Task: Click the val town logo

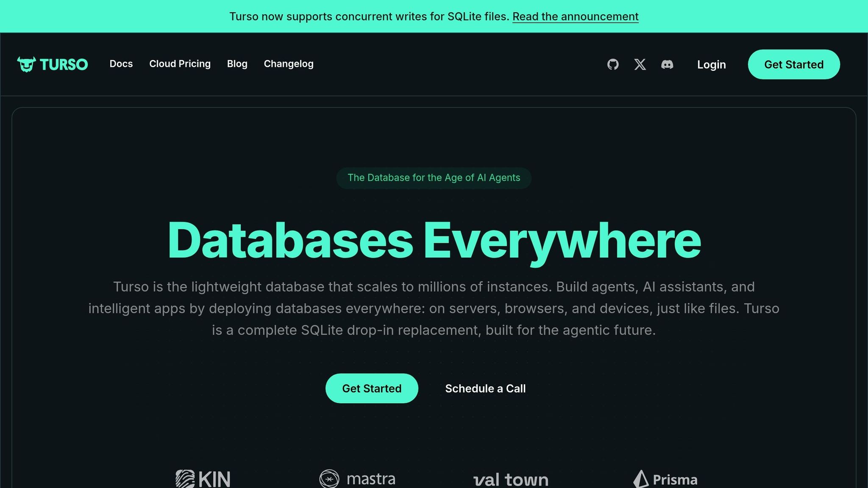Action: (x=511, y=480)
